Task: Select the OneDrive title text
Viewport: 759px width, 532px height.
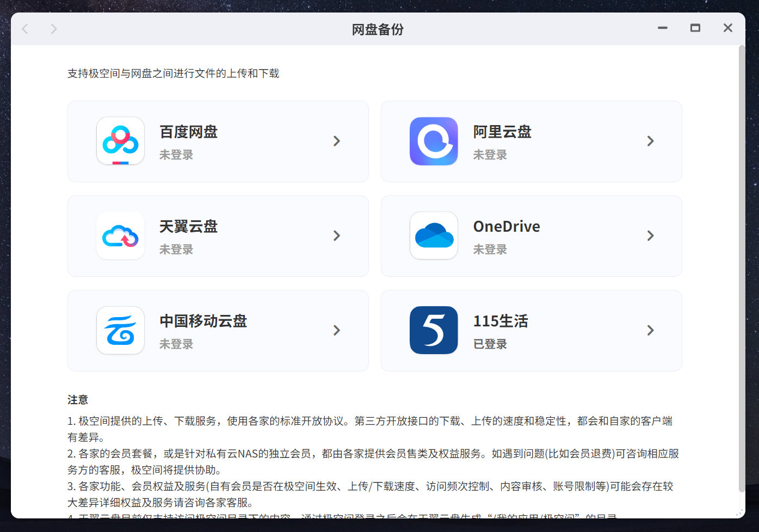Action: click(507, 226)
